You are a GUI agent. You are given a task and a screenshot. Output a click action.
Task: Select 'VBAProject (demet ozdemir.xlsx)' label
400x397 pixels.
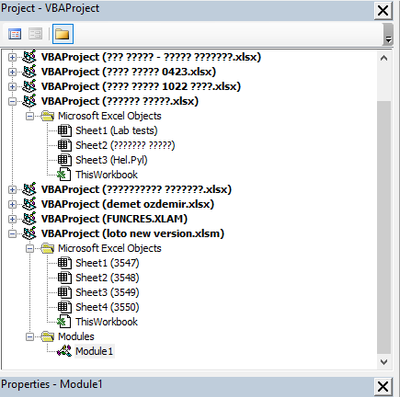point(127,204)
